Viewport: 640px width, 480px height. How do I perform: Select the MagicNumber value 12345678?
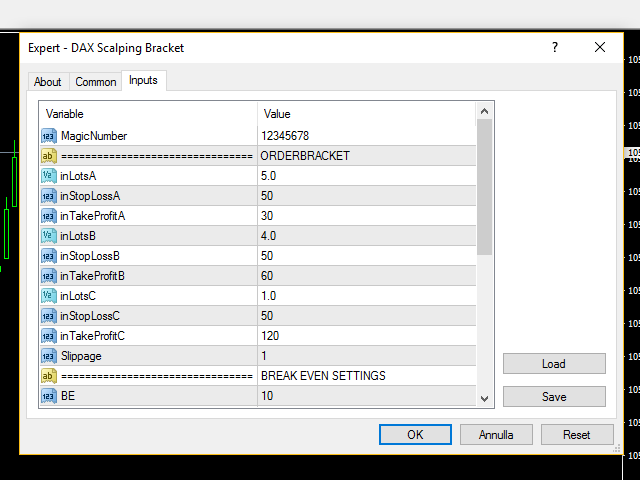pyautogui.click(x=285, y=136)
